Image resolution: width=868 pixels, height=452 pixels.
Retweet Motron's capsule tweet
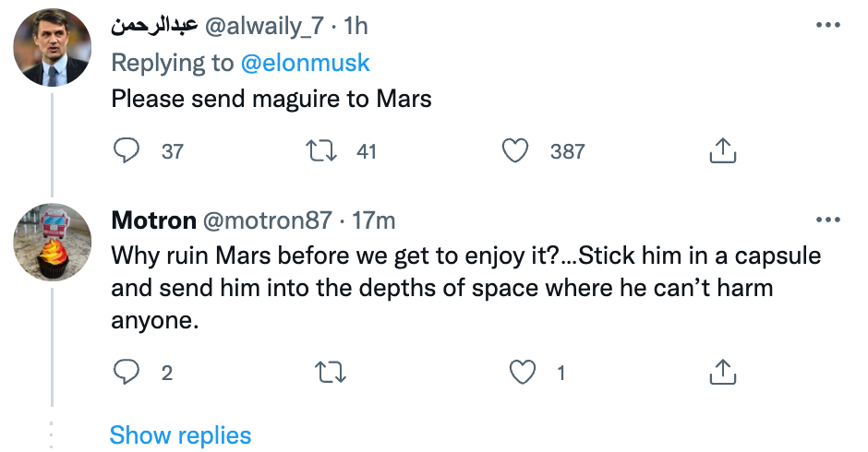[x=330, y=373]
